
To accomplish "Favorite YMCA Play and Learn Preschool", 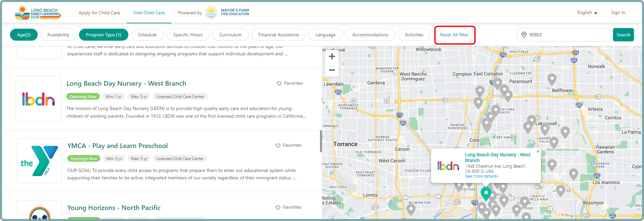I will pyautogui.click(x=288, y=145).
